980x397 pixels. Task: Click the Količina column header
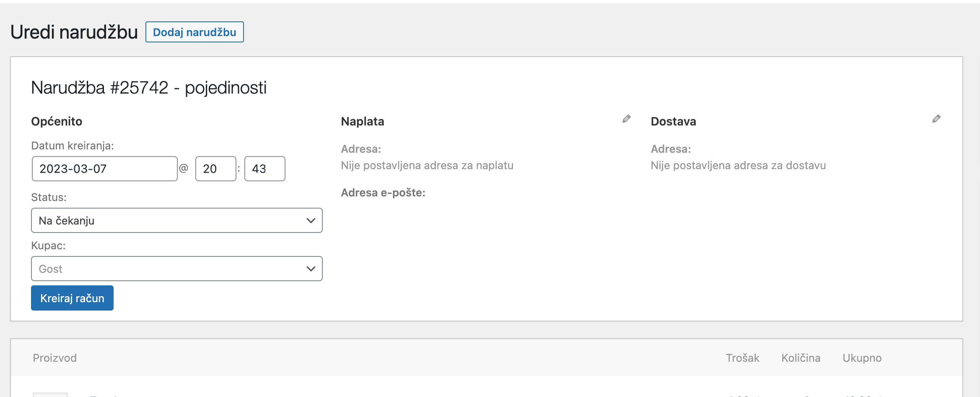pos(801,358)
